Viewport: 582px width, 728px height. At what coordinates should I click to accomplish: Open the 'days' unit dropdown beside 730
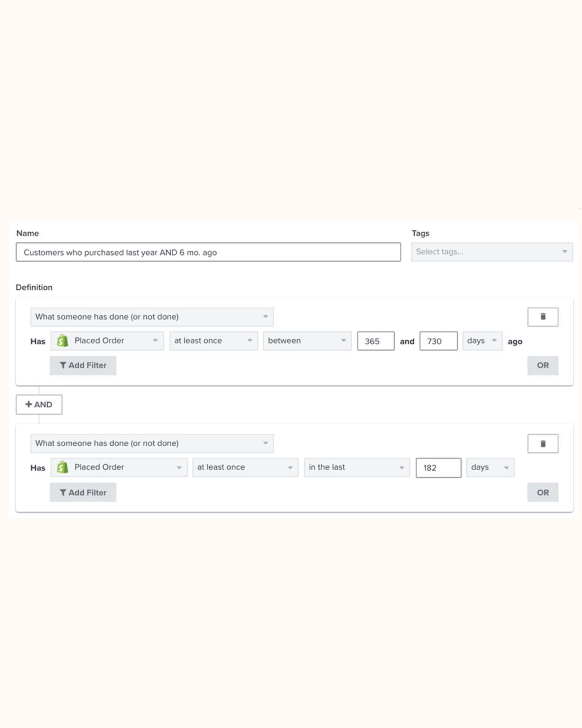click(482, 341)
